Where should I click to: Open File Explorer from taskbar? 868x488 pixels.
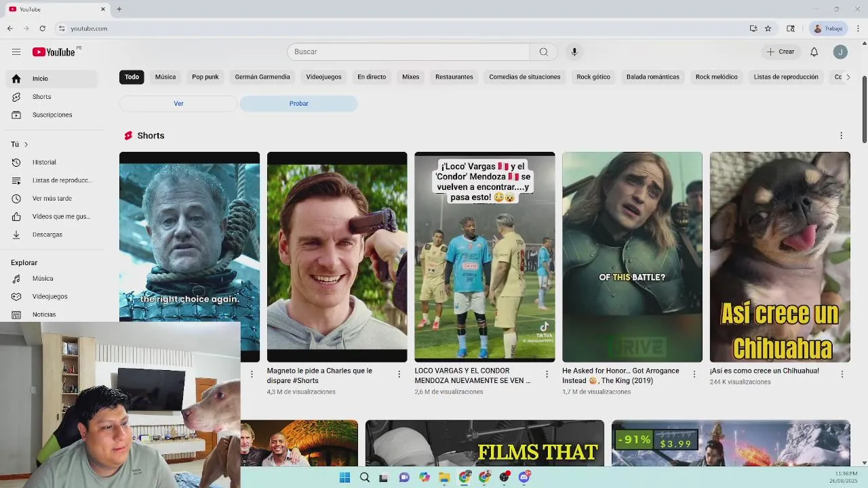444,477
